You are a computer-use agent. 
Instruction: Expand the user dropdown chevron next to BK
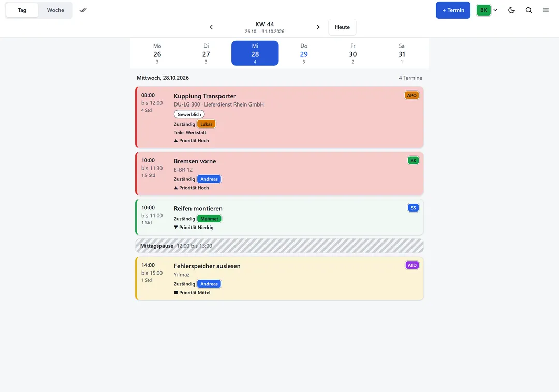[495, 10]
